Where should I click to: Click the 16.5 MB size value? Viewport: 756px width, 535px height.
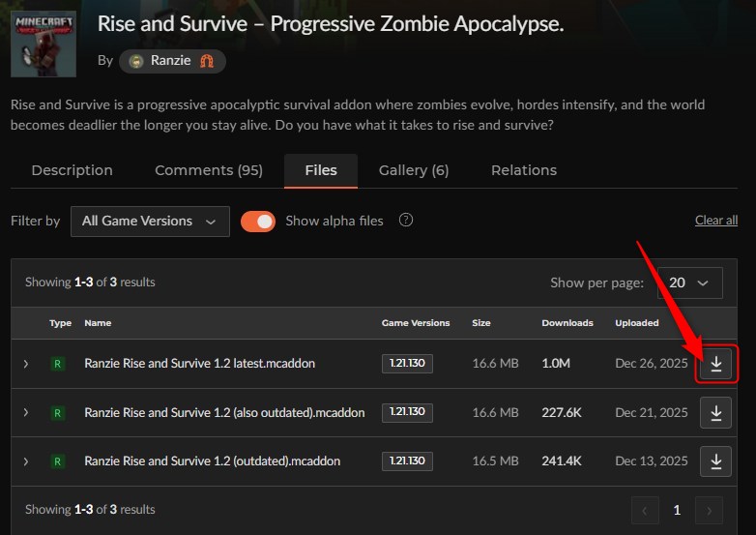pyautogui.click(x=496, y=461)
